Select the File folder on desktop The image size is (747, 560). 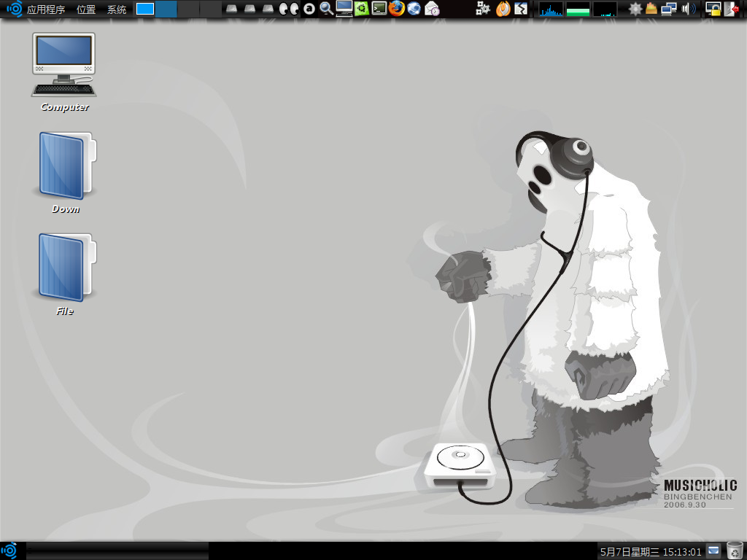click(x=66, y=275)
